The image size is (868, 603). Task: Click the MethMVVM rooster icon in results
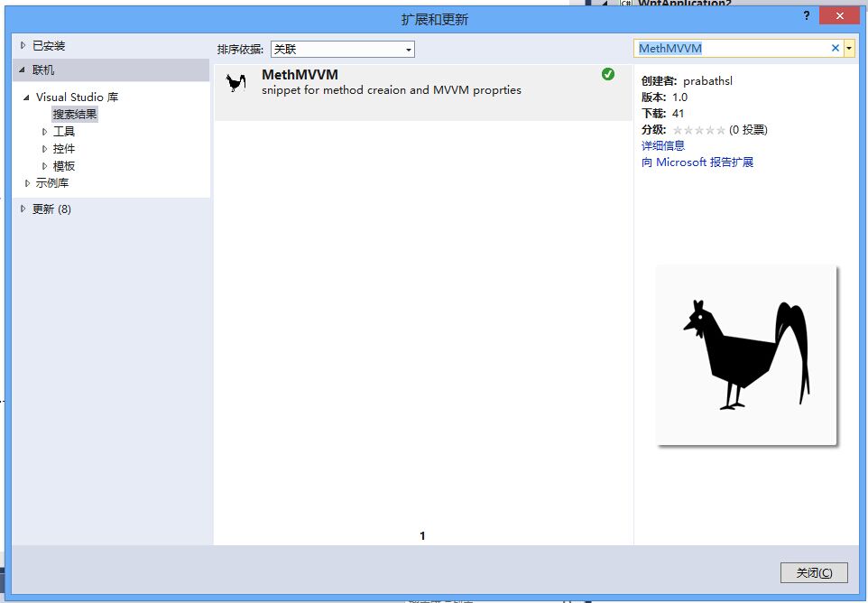(235, 82)
